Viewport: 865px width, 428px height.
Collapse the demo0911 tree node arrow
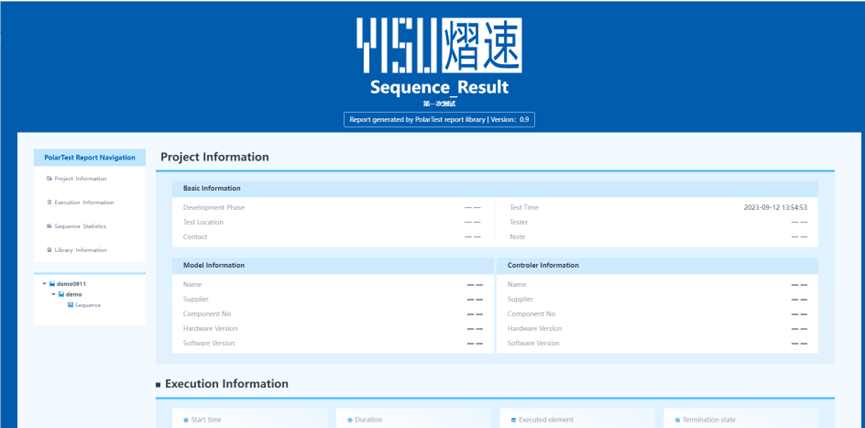pos(44,283)
